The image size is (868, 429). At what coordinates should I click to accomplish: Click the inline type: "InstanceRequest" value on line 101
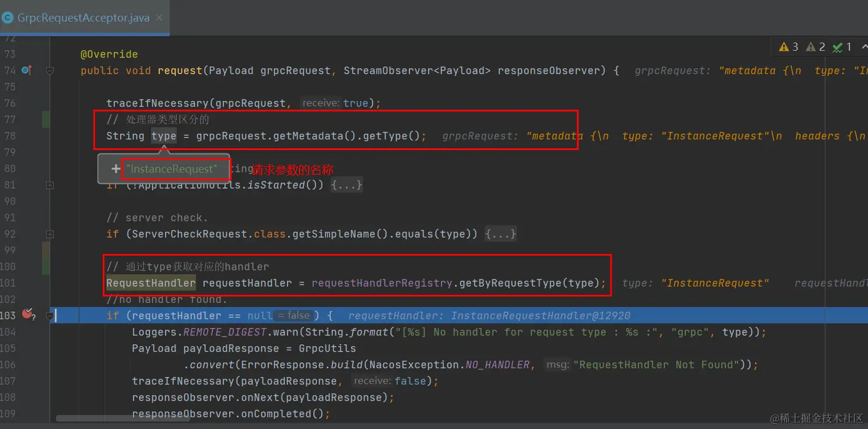pos(696,283)
